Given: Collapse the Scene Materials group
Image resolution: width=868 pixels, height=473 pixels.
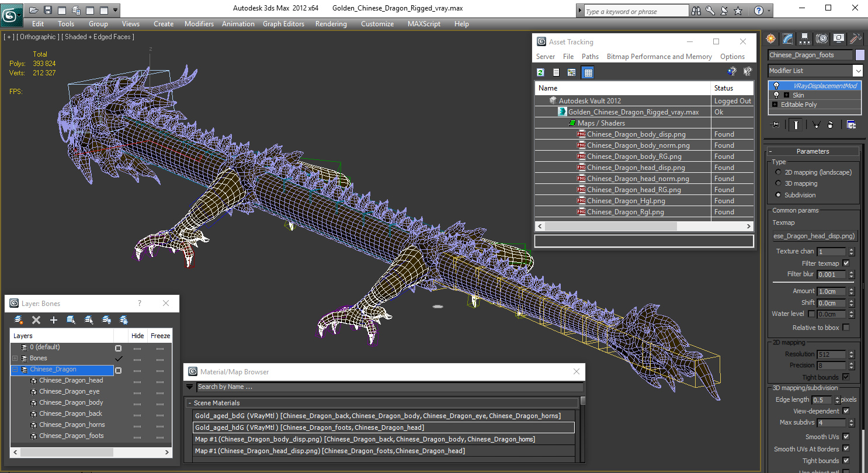Looking at the screenshot, I should (x=190, y=403).
